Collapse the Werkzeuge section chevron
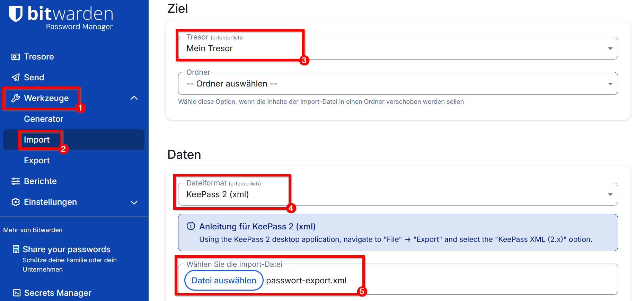Screen dimensions: 644x301 134,98
